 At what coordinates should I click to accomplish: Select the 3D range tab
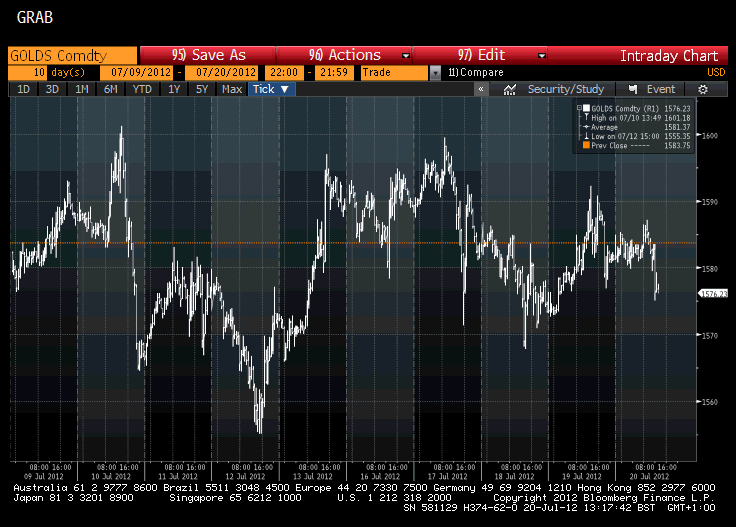[52, 89]
